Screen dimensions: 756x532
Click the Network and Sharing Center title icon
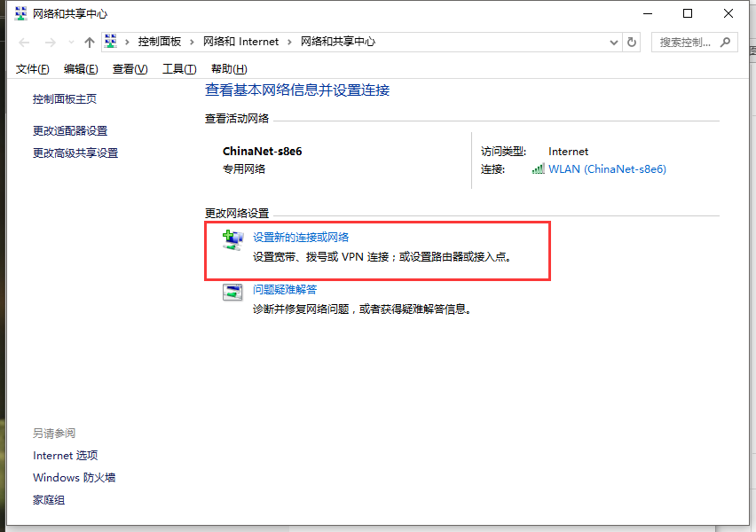click(x=20, y=13)
